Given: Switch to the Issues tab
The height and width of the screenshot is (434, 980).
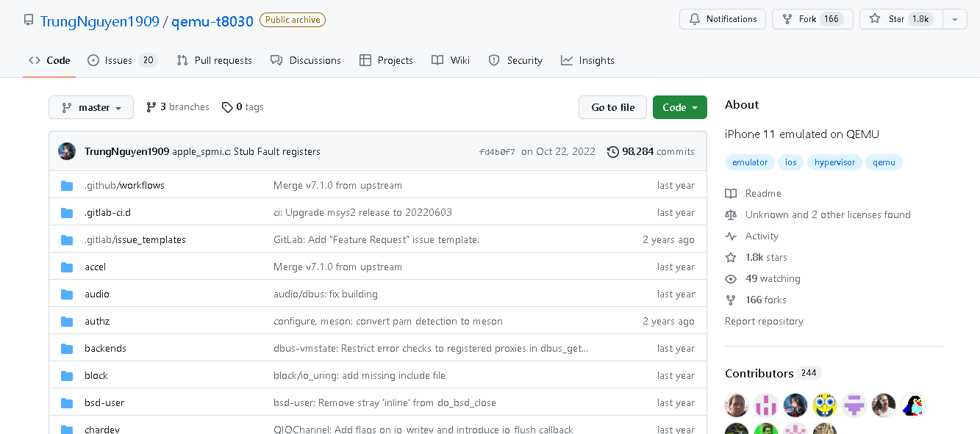Looking at the screenshot, I should (122, 60).
